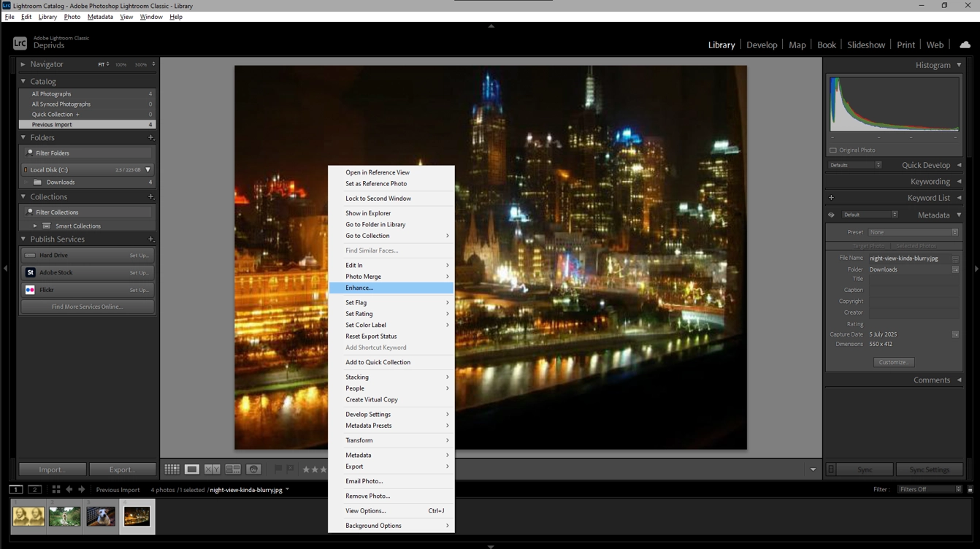Image resolution: width=980 pixels, height=549 pixels.
Task: Toggle the filter switch beside Filters Off
Action: point(970,490)
